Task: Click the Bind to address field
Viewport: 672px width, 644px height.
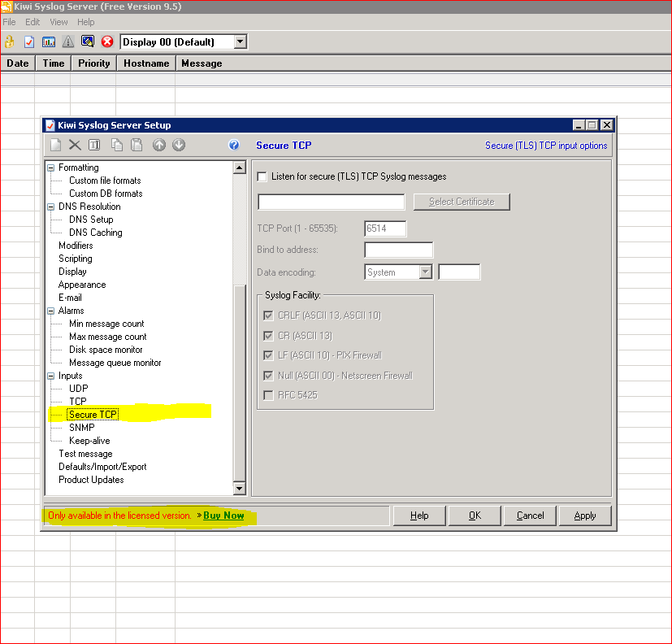Action: [399, 250]
